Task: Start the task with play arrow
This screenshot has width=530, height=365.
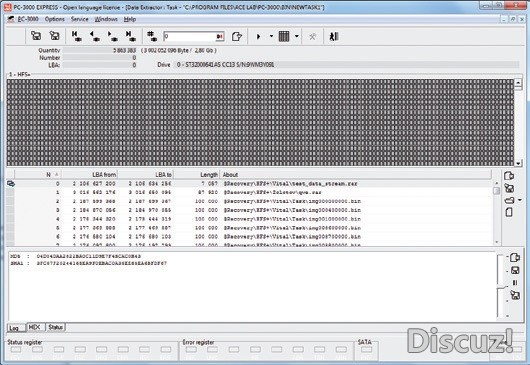Action: click(259, 36)
